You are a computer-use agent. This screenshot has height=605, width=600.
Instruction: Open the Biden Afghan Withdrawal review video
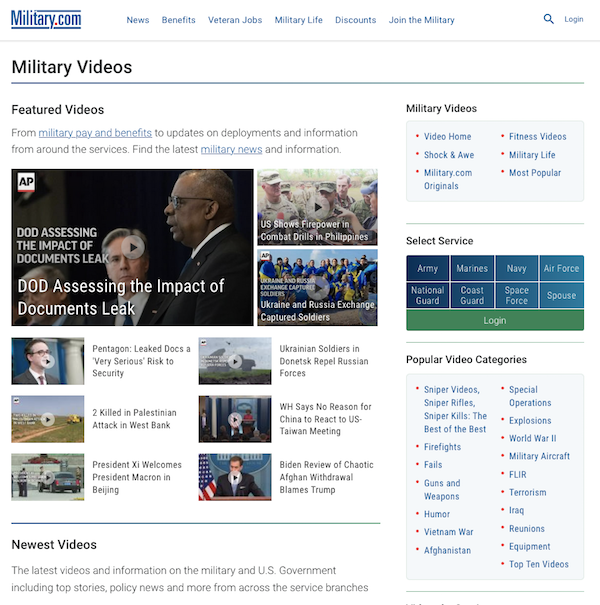click(x=235, y=477)
